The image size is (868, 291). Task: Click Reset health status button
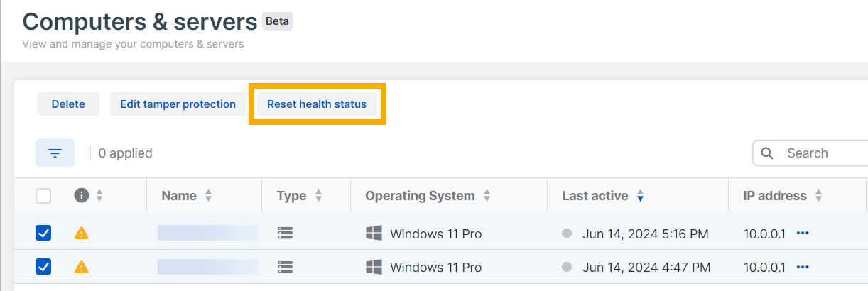pos(317,104)
